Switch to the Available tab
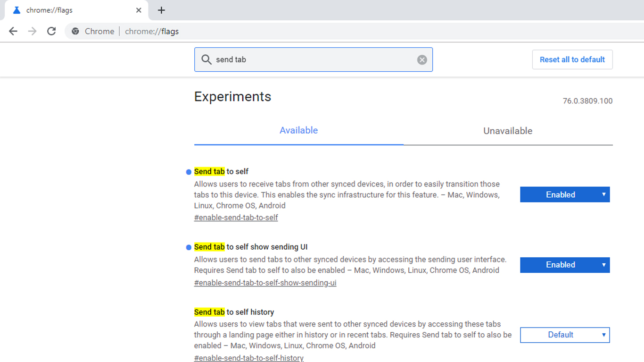The height and width of the screenshot is (362, 644). coord(298,130)
